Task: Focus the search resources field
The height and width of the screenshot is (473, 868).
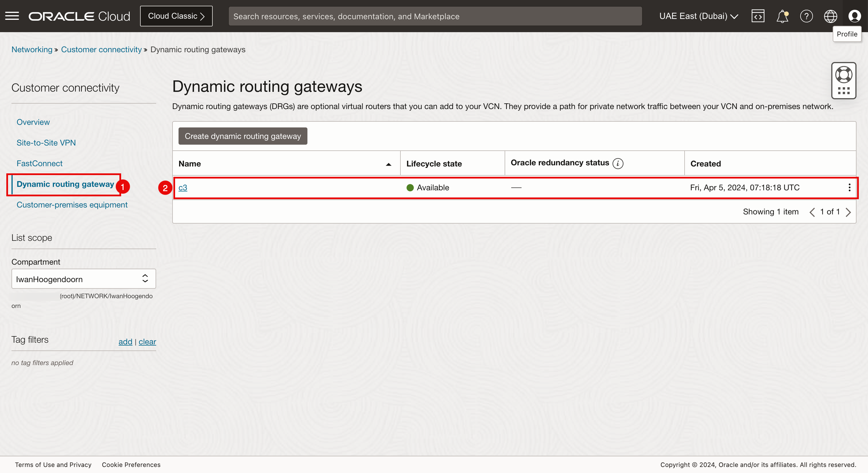Action: (x=435, y=16)
